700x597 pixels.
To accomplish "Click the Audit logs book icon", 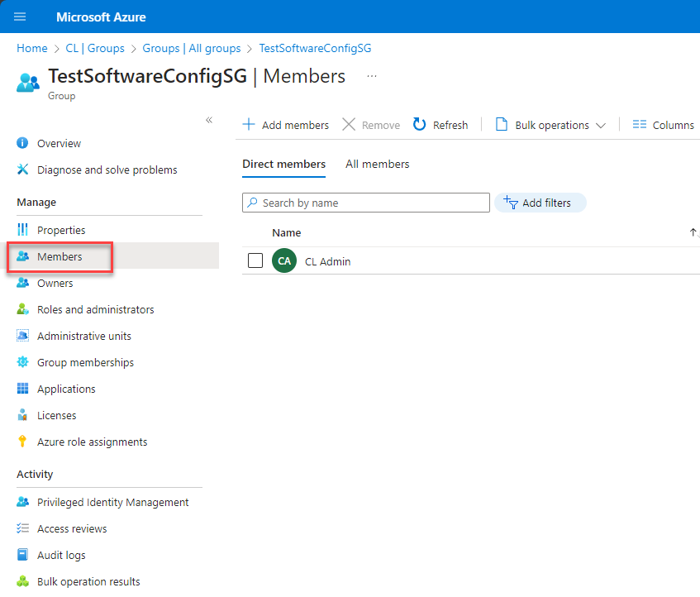I will click(x=22, y=555).
